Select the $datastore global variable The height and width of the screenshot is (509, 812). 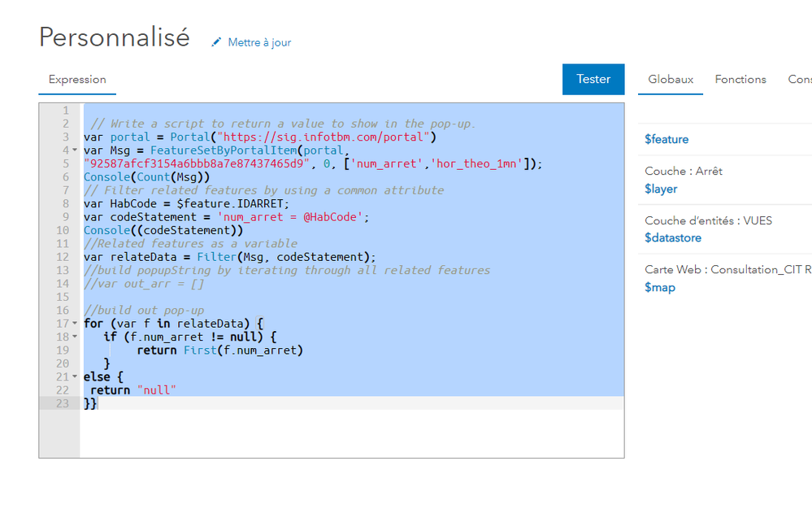click(673, 237)
